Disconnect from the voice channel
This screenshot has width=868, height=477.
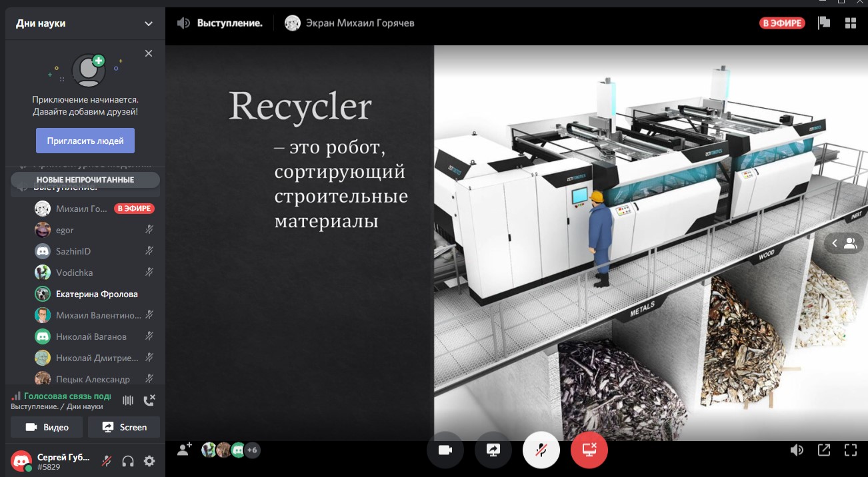[149, 400]
